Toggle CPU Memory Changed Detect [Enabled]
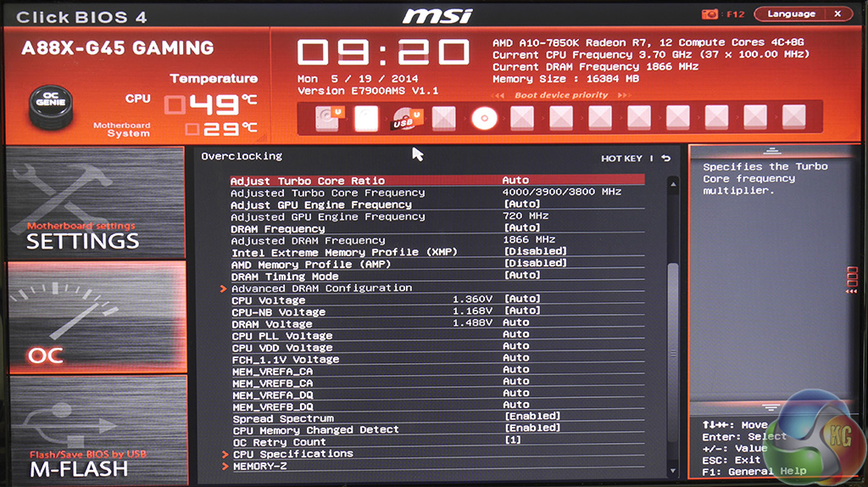 [x=532, y=428]
